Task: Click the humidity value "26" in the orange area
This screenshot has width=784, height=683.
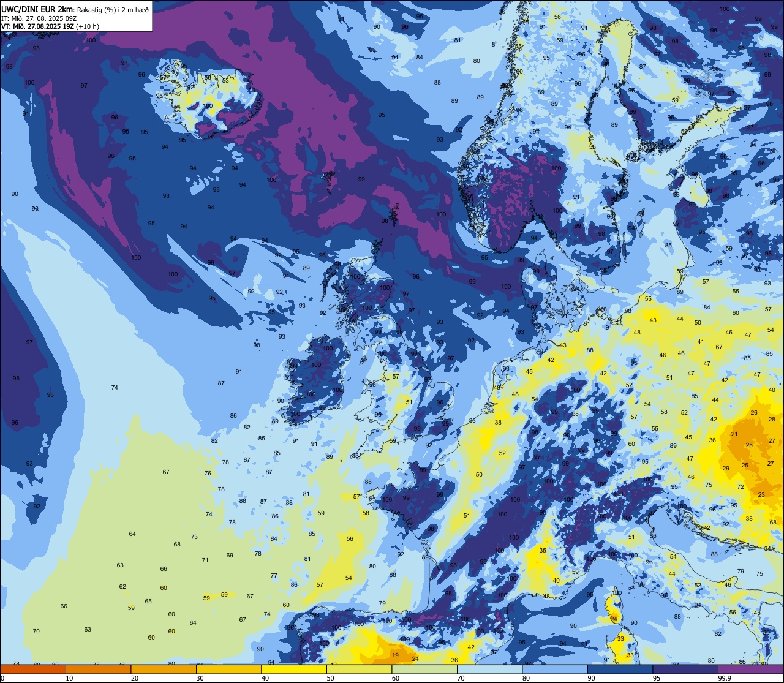Action: click(754, 413)
